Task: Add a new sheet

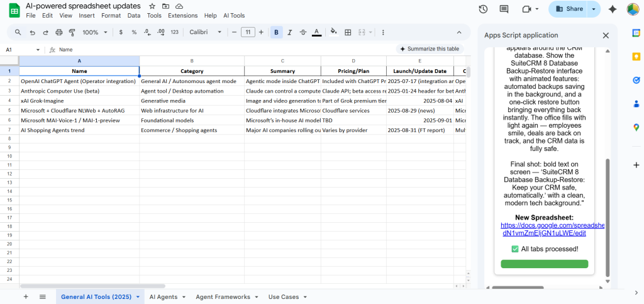Action: pos(26,296)
